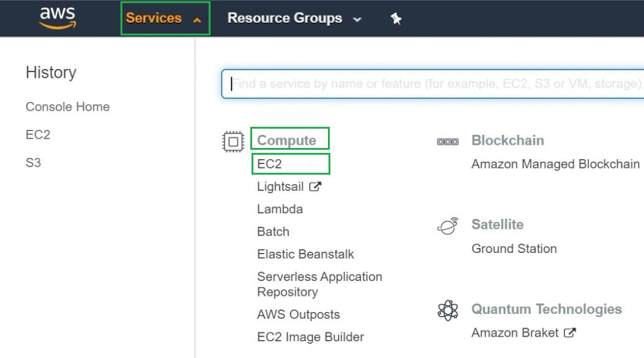Image resolution: width=644 pixels, height=358 pixels.
Task: Click the Blockchain category icon
Action: coord(448,142)
